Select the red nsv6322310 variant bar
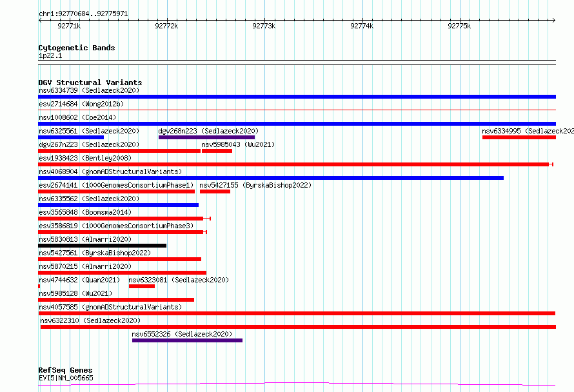The width and height of the screenshot is (574, 392). [299, 327]
